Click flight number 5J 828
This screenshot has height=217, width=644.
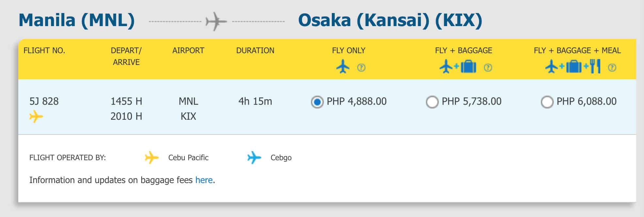tap(44, 101)
